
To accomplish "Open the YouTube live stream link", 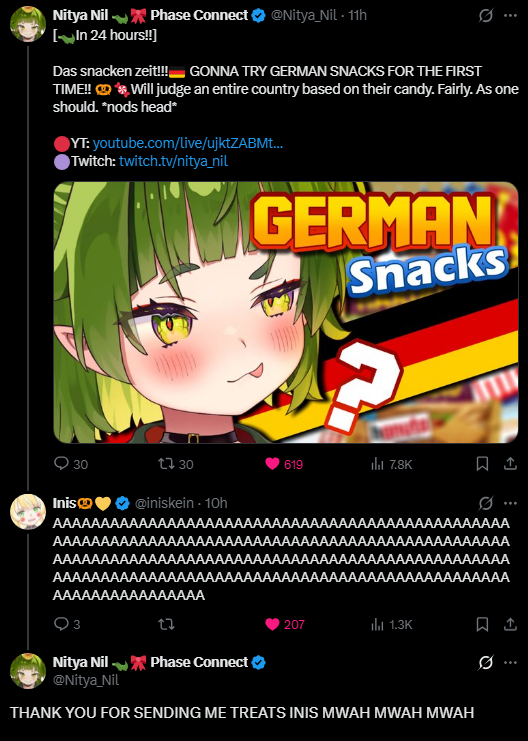I will [188, 143].
